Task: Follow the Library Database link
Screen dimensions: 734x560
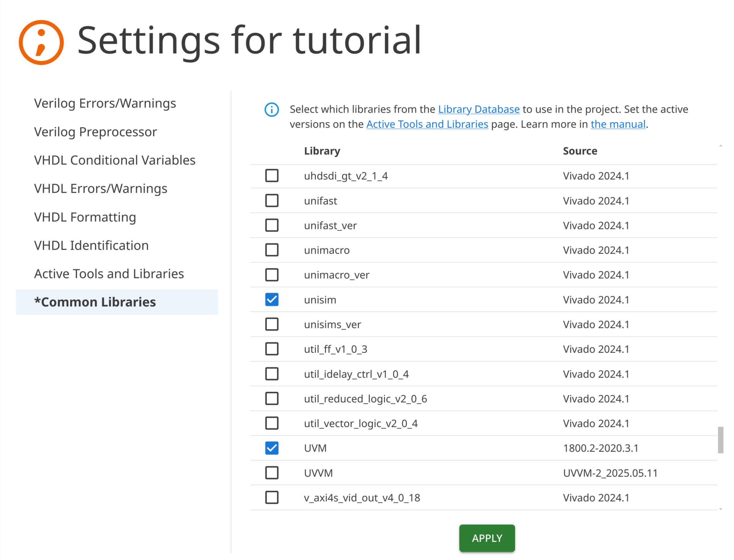Action: click(478, 109)
